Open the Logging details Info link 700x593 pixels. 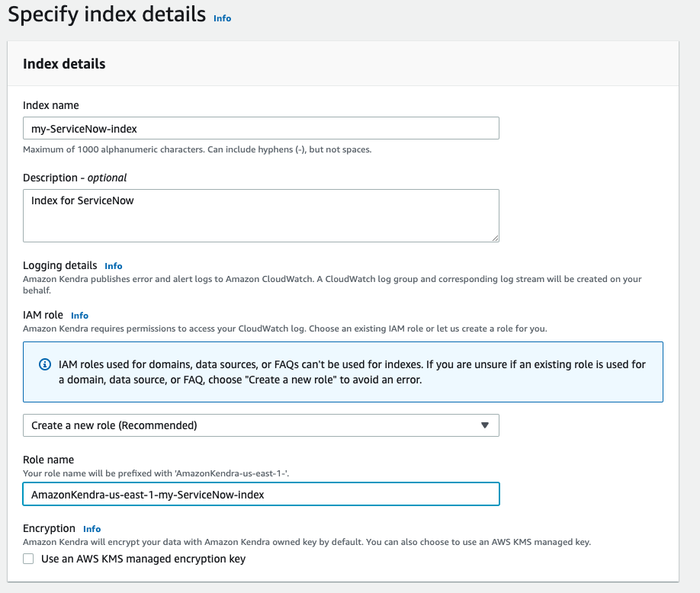point(114,266)
